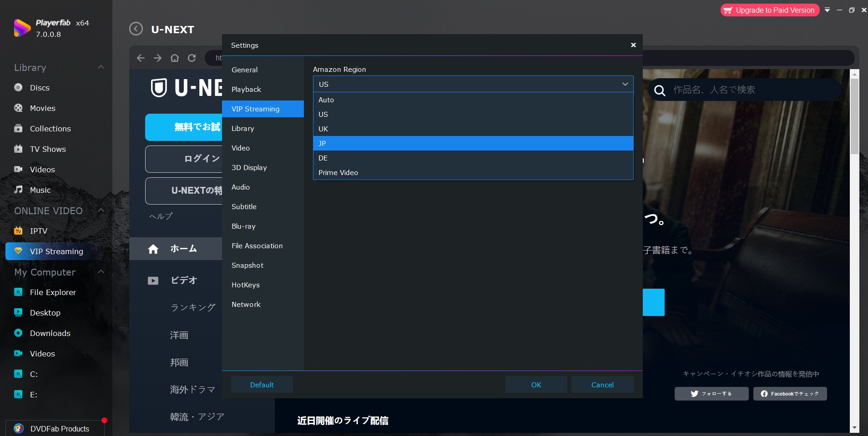Open IPTV under Online Video

(39, 231)
